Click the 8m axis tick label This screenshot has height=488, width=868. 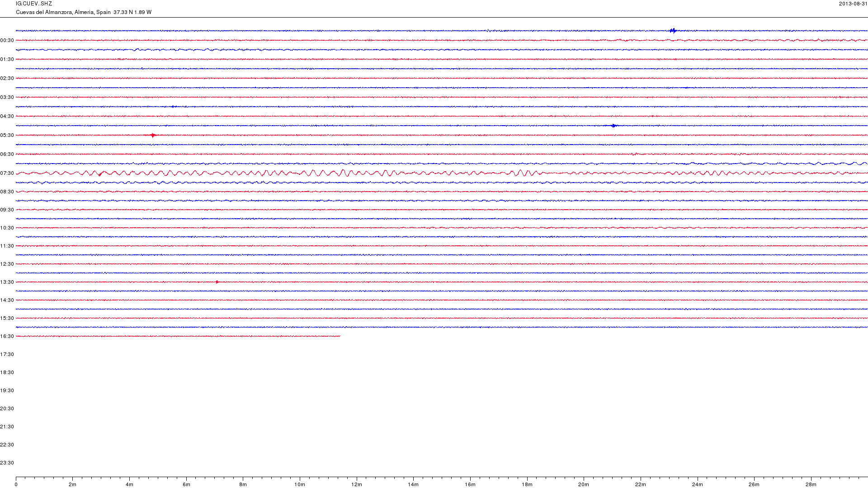pyautogui.click(x=243, y=485)
